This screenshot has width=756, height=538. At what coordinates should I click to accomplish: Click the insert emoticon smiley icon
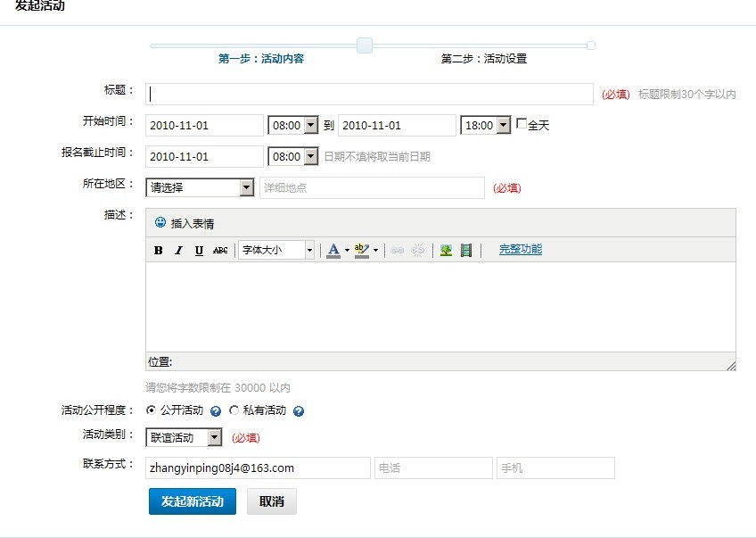[x=160, y=222]
